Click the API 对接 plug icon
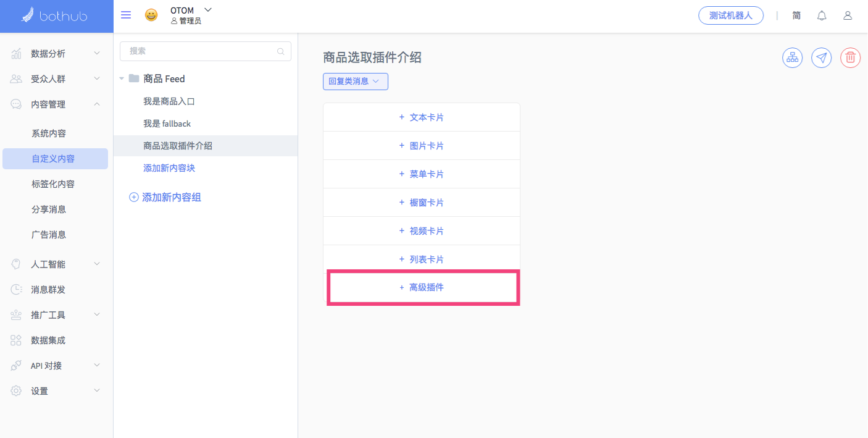 17,365
